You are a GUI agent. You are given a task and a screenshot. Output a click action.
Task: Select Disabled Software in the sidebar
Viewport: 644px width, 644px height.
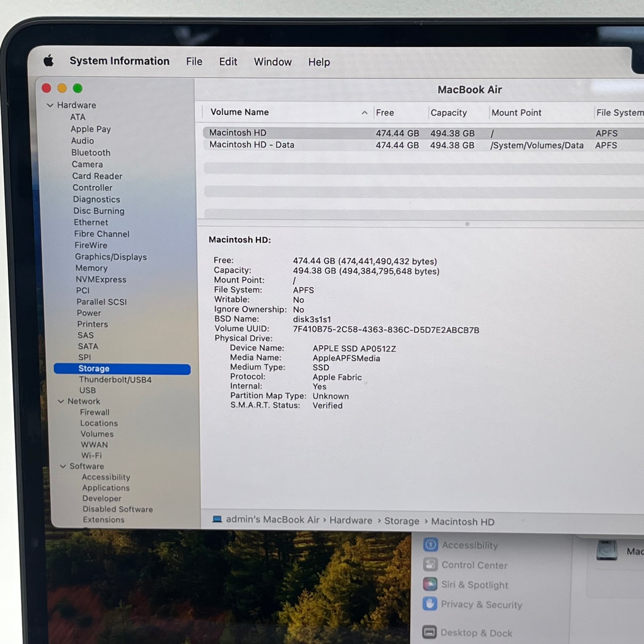click(118, 509)
